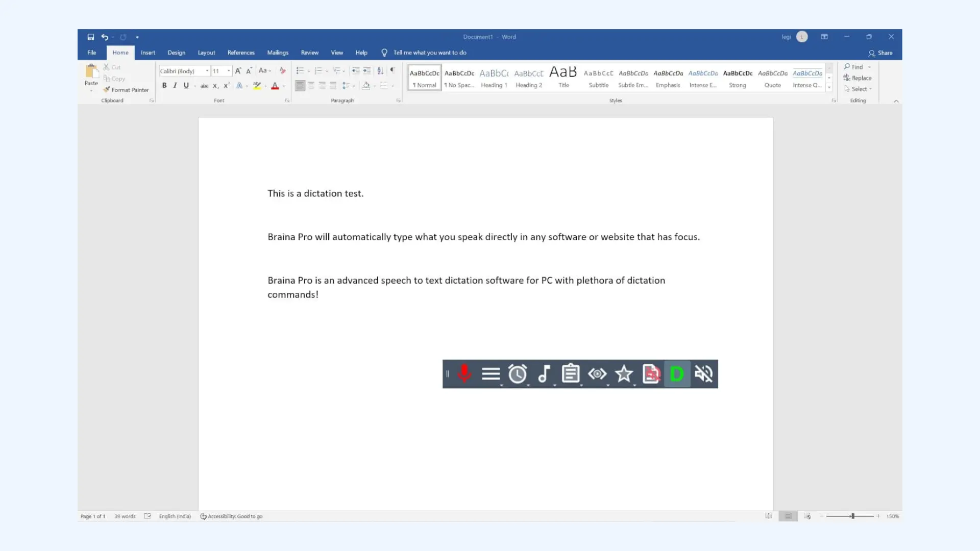
Task: Mute audio using the speaker icon
Action: tap(703, 373)
